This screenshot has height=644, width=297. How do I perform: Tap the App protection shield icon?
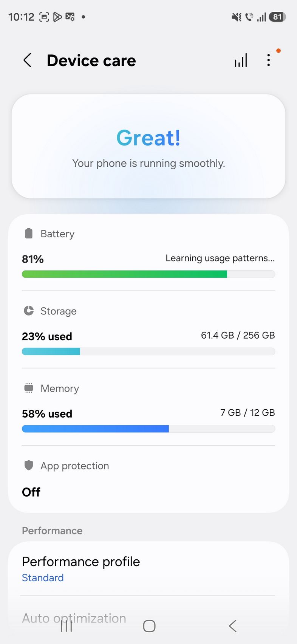point(29,465)
